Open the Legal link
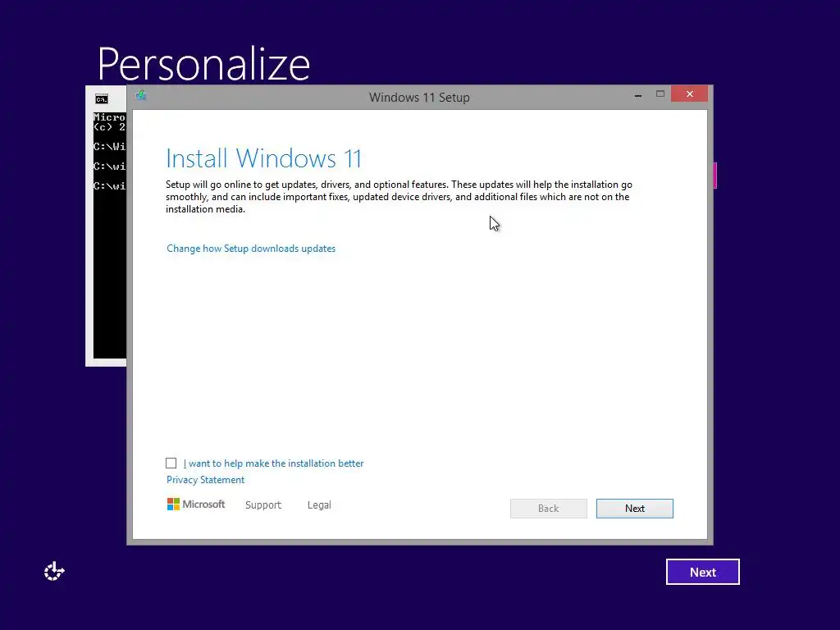This screenshot has width=840, height=630. 319,504
